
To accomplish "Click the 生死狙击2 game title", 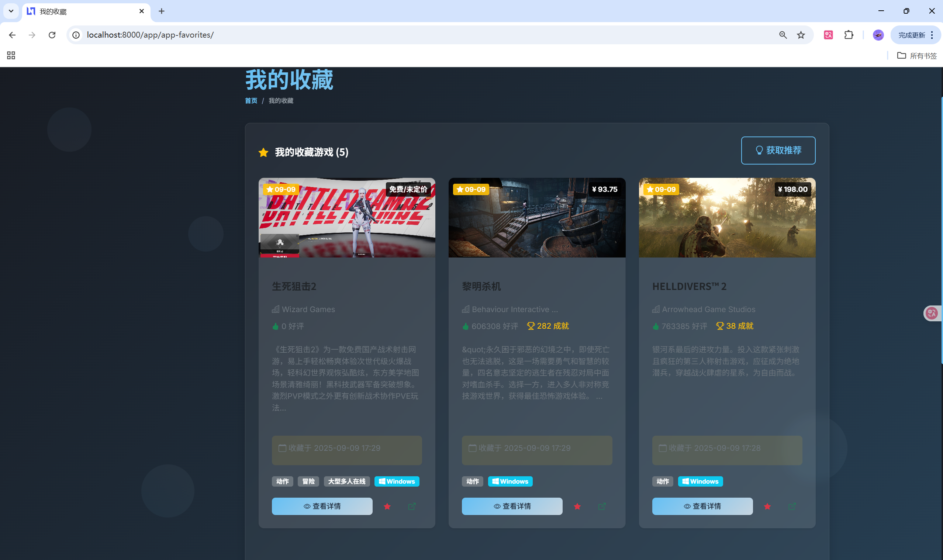I will 294,286.
